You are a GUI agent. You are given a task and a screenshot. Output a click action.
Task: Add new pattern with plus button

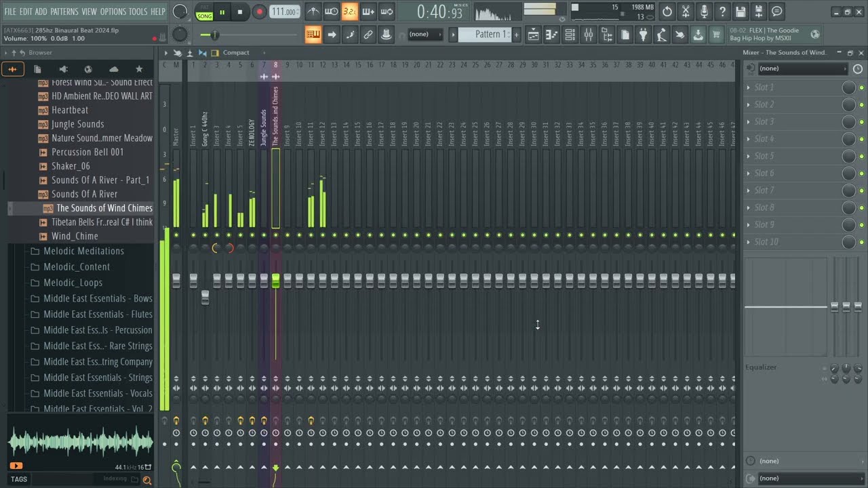[516, 35]
